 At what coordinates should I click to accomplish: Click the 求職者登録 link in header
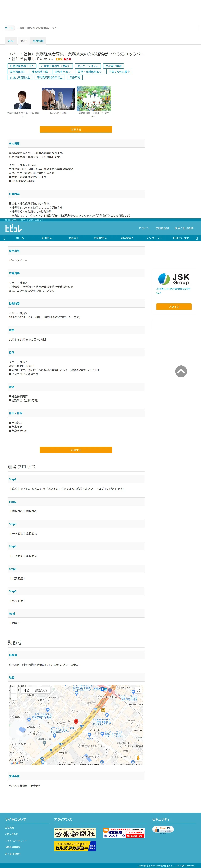click(162, 228)
